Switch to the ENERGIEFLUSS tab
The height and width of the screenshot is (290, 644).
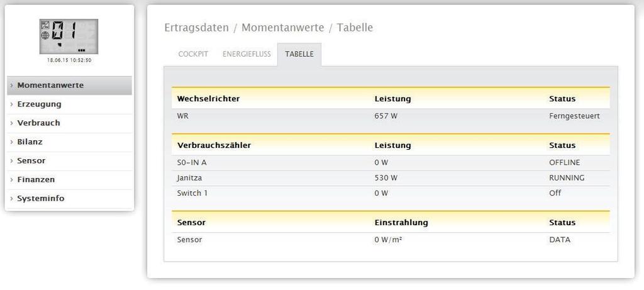[x=247, y=54]
